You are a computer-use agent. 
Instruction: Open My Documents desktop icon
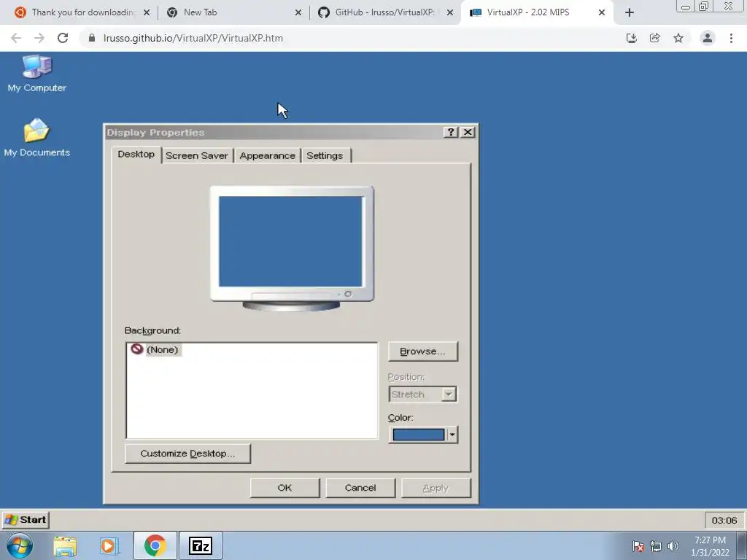(36, 138)
